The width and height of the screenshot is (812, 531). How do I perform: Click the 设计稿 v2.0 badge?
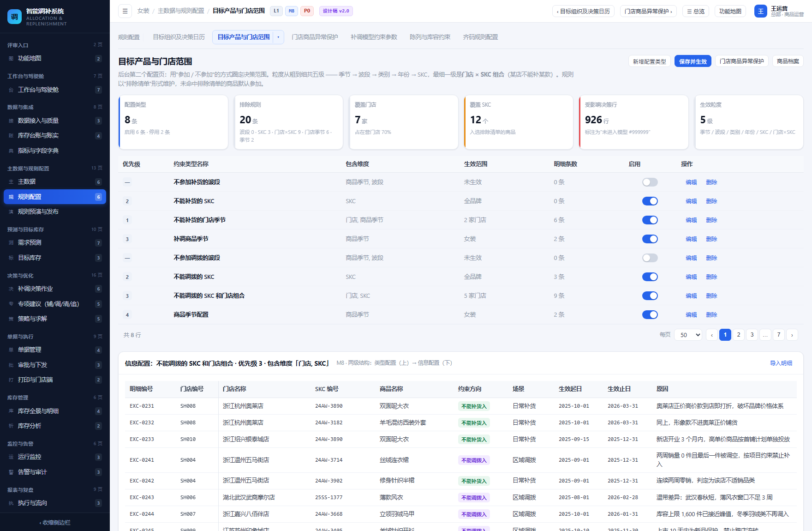click(336, 11)
